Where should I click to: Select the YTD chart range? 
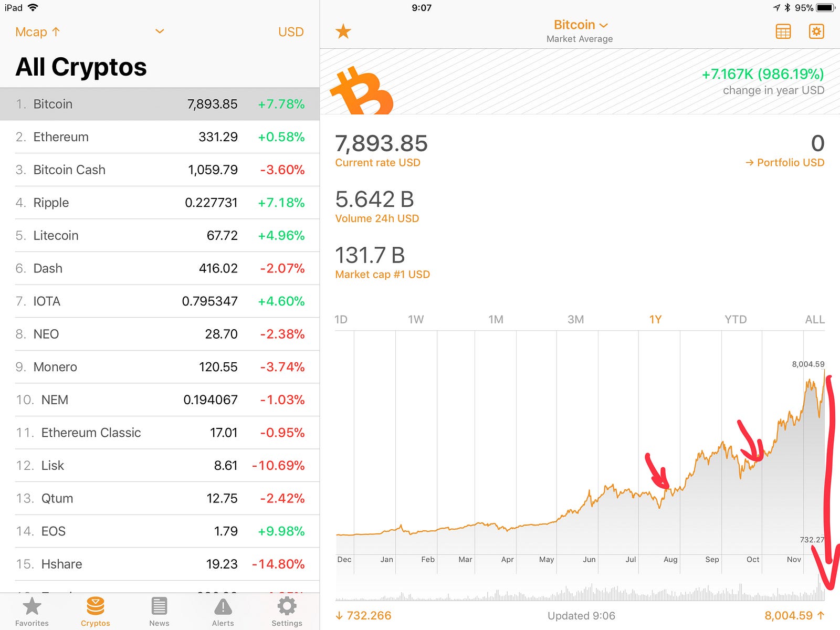pyautogui.click(x=736, y=319)
